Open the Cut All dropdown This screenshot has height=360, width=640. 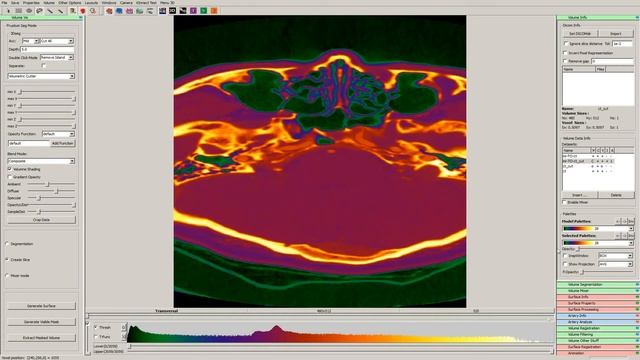[57, 41]
